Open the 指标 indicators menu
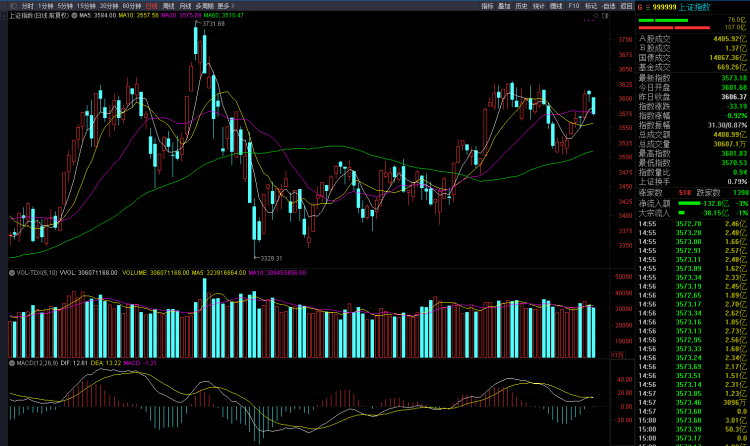The width and height of the screenshot is (750, 446). coord(487,6)
